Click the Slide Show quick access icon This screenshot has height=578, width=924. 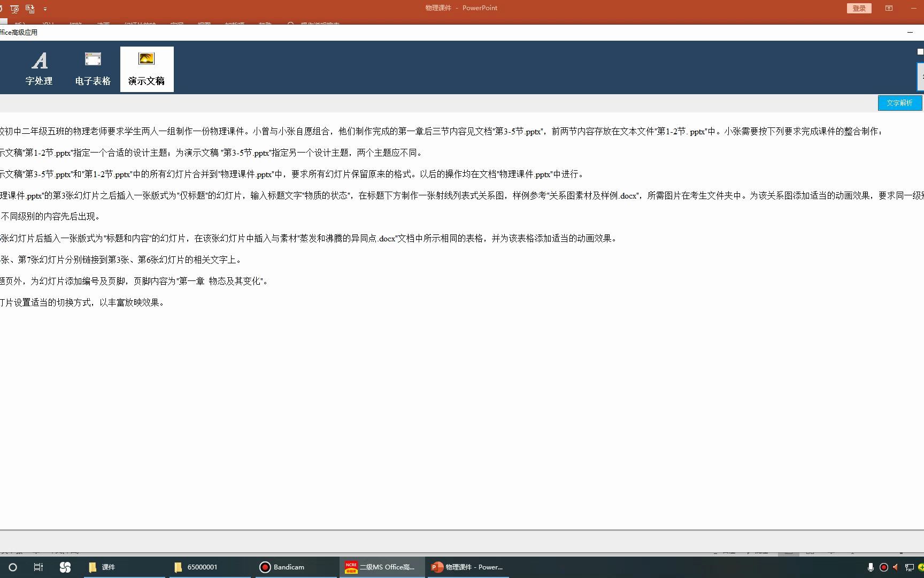coord(15,9)
